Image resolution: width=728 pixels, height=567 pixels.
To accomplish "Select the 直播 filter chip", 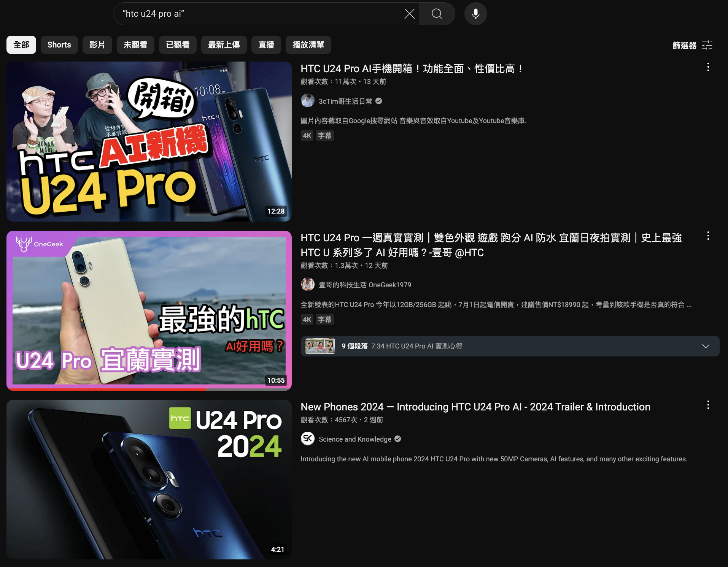I will coord(266,45).
